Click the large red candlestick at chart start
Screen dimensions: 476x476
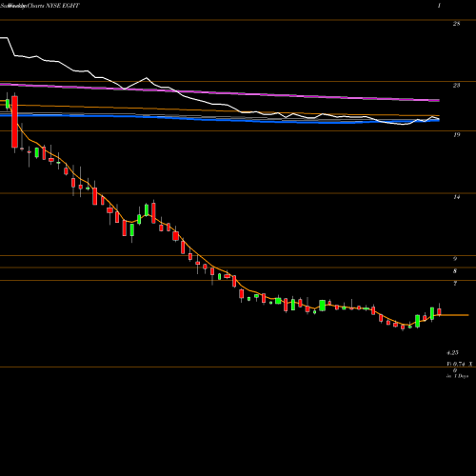(14, 122)
